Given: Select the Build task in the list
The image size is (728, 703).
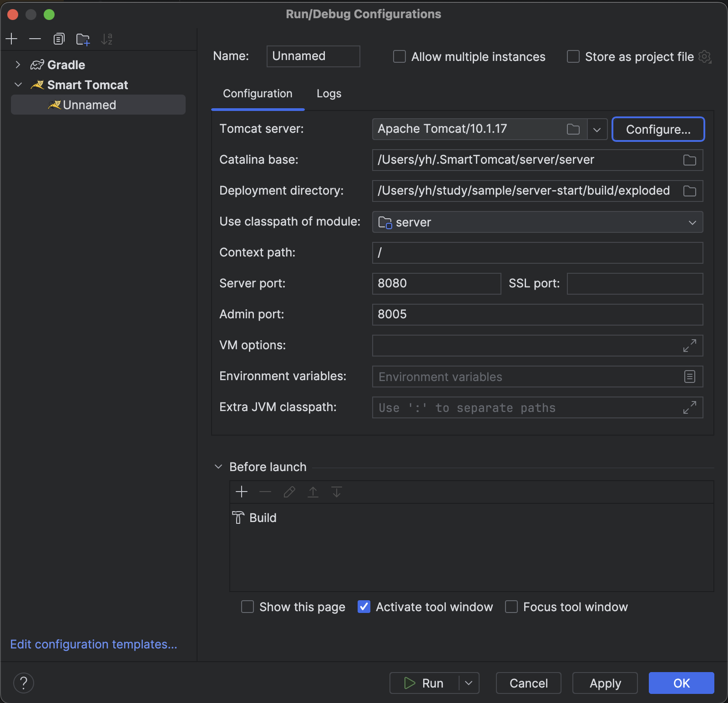Looking at the screenshot, I should (x=472, y=518).
